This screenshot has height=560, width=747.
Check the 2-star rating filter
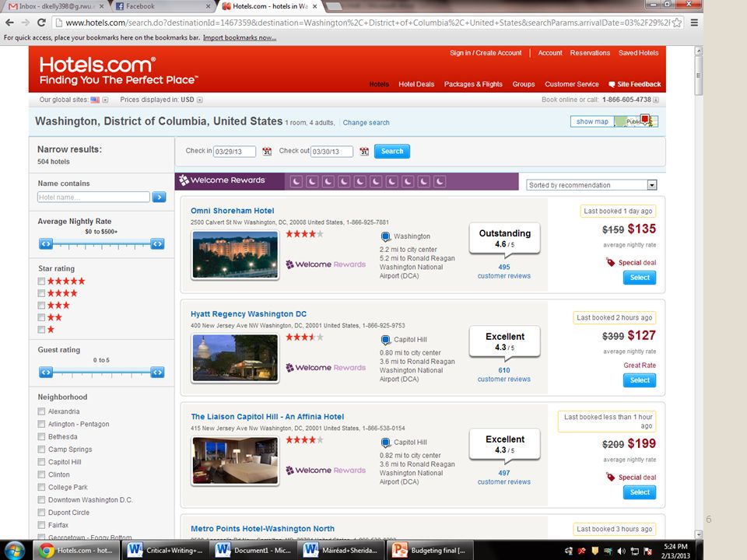41,317
